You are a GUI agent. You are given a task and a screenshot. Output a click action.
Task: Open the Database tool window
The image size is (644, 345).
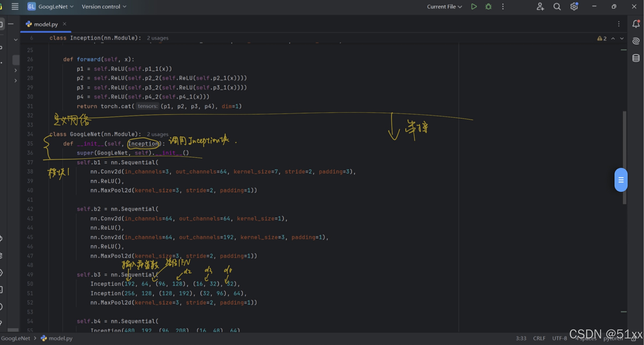[636, 58]
